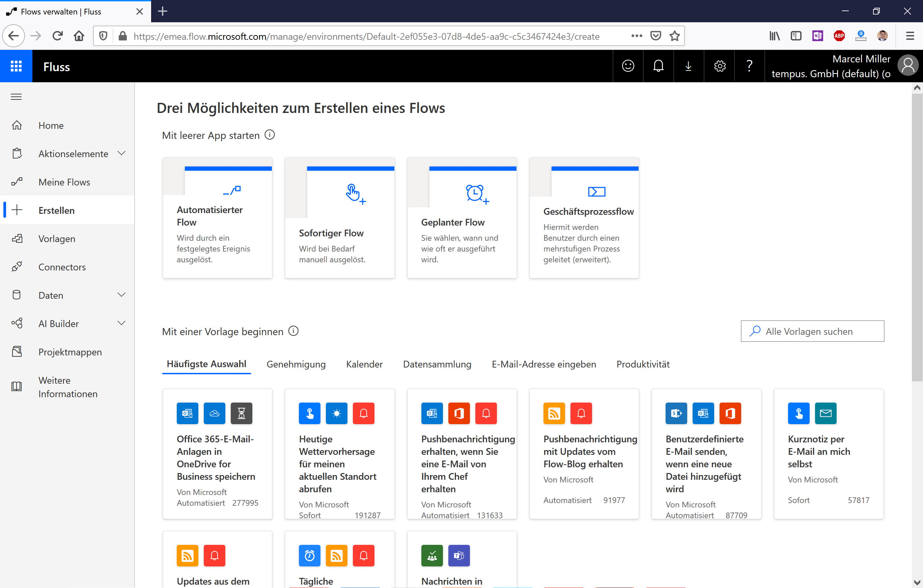Open Updates aus dem template card
This screenshot has width=923, height=588.
pos(217,559)
